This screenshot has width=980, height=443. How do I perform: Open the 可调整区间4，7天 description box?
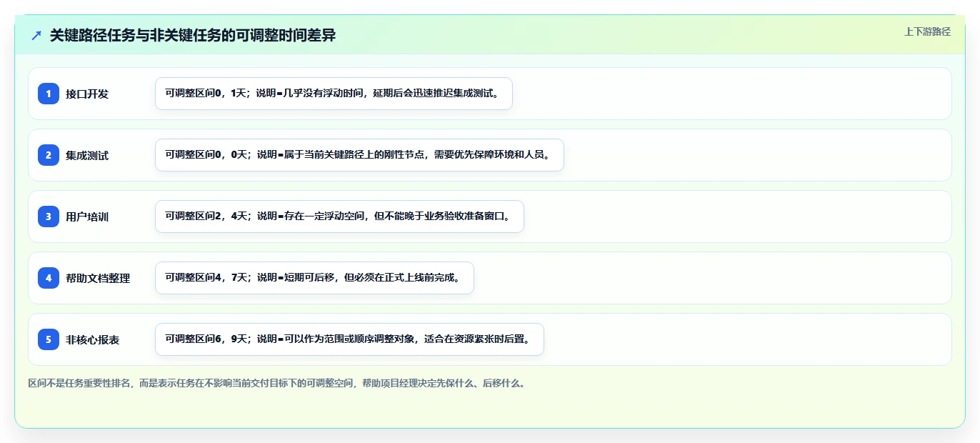pos(314,278)
